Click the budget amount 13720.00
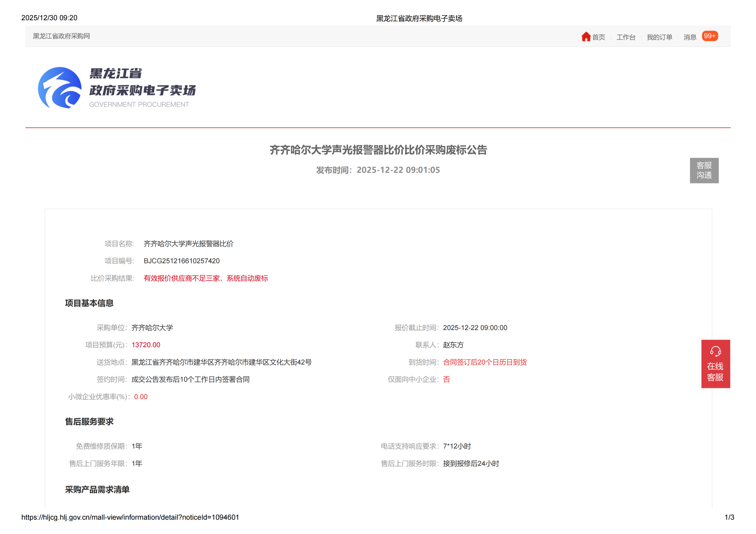Screen dimensions: 756x534 (146, 345)
